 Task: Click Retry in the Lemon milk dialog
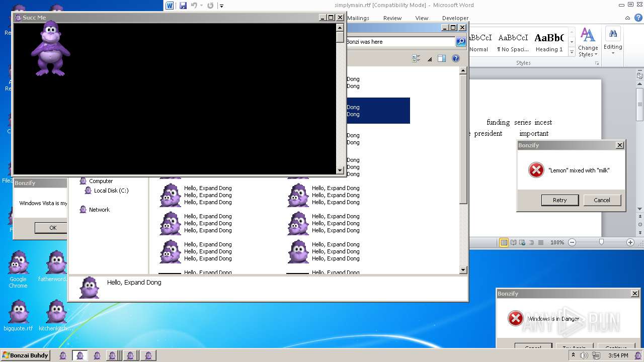559,200
